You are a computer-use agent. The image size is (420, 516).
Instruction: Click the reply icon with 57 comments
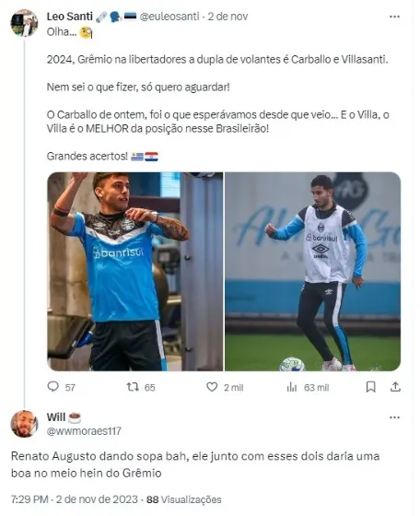click(x=52, y=386)
